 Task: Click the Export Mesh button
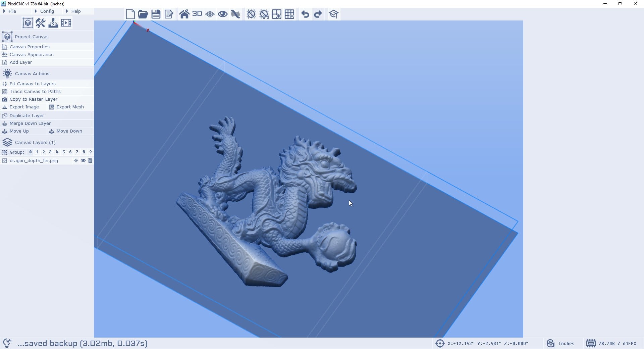point(70,107)
